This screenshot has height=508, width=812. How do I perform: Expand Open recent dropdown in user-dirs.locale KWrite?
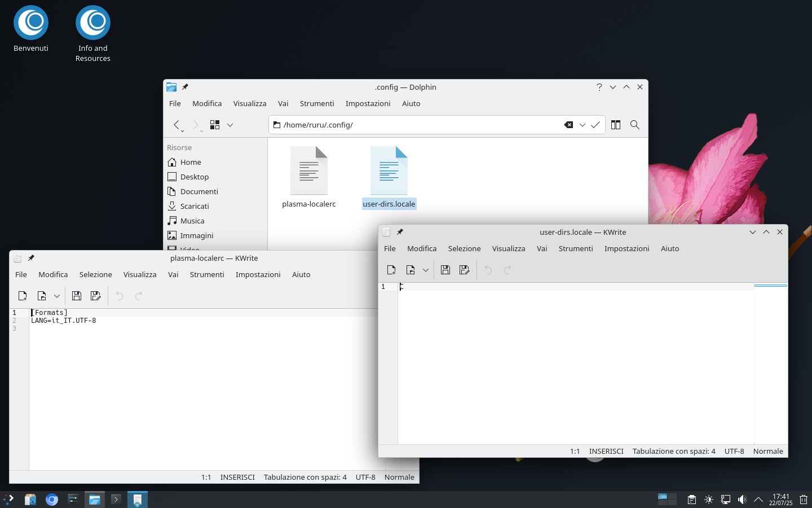pyautogui.click(x=426, y=270)
